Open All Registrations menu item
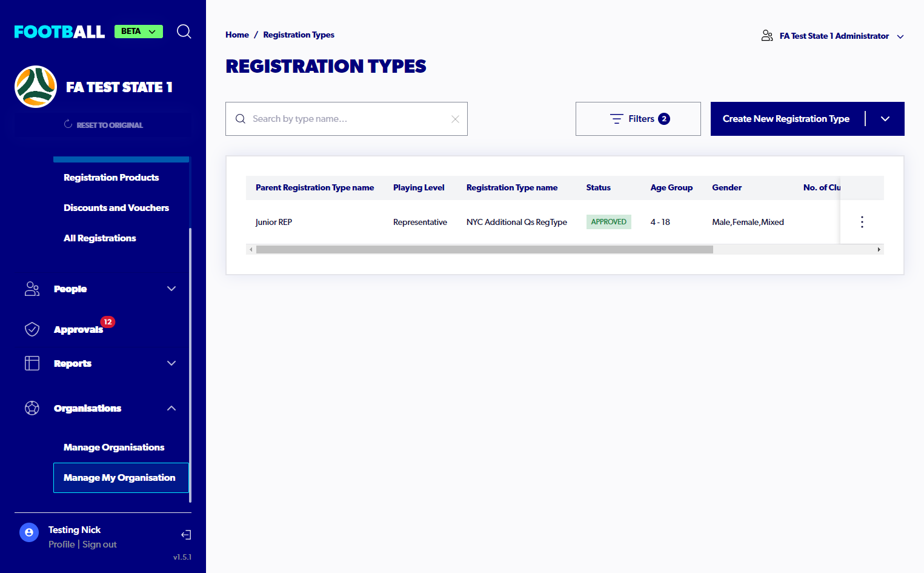The height and width of the screenshot is (573, 924). (x=100, y=238)
